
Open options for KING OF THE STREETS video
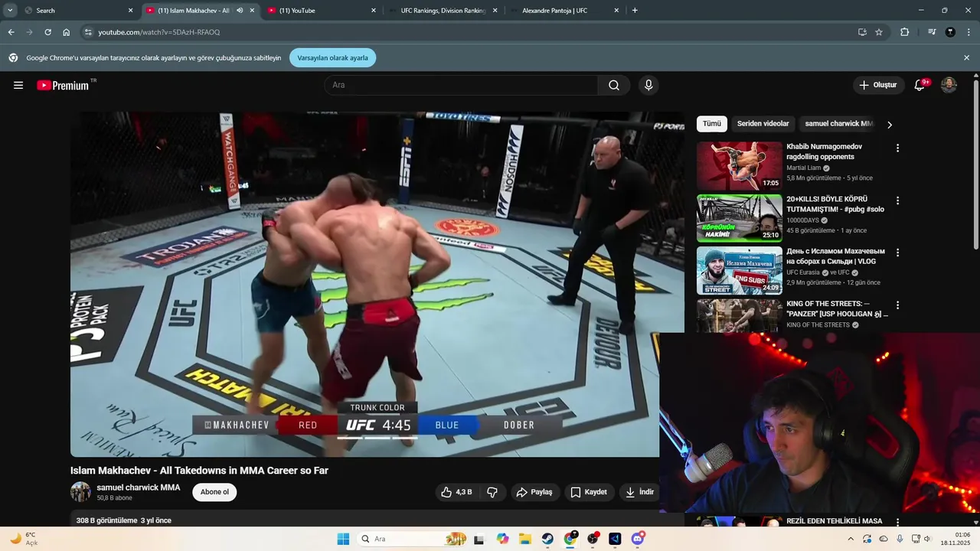tap(898, 305)
